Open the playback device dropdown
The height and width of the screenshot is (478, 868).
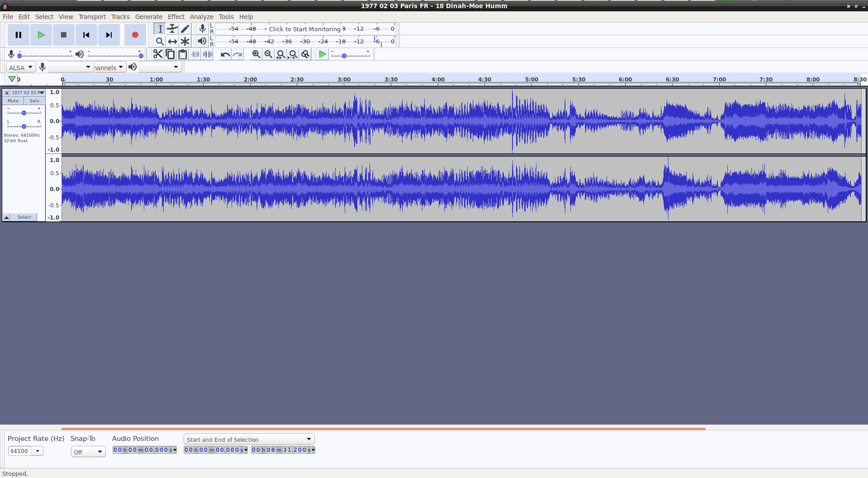[x=160, y=67]
